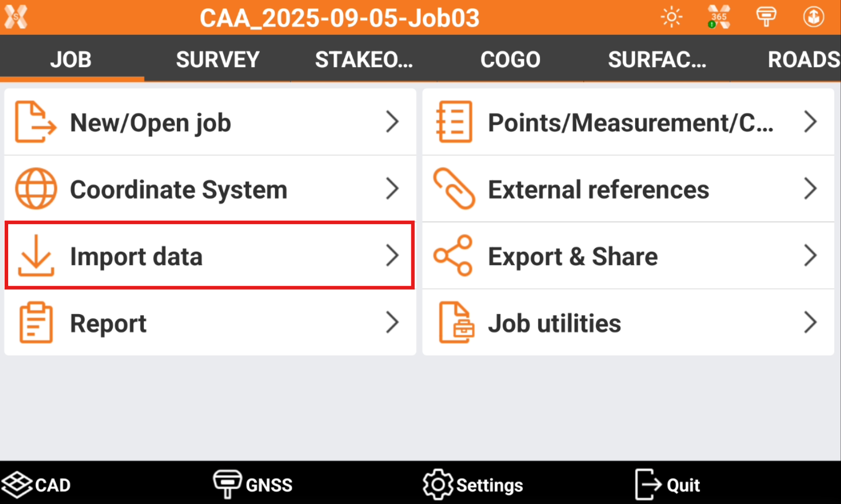Select the STAKEO... tab
The width and height of the screenshot is (841, 504).
tap(364, 60)
